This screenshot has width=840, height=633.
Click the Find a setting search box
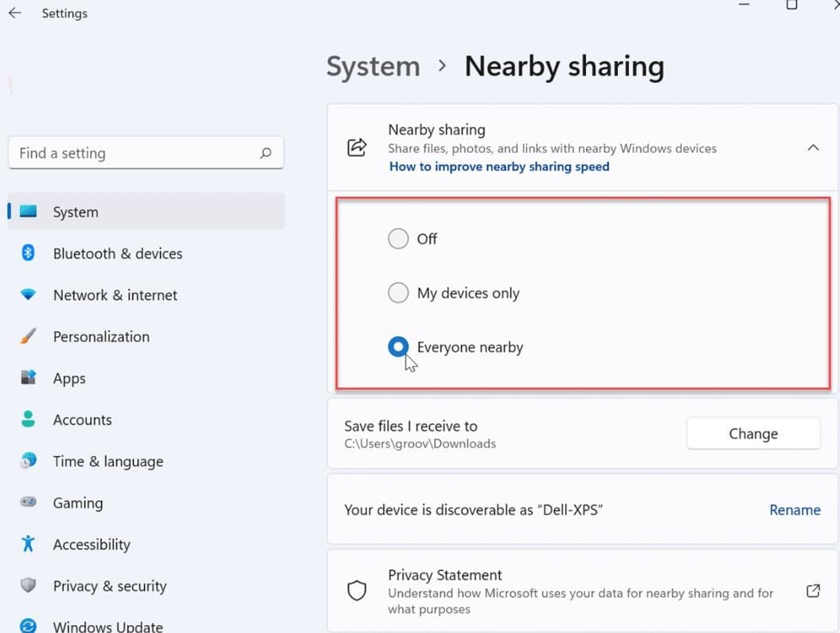pos(135,153)
